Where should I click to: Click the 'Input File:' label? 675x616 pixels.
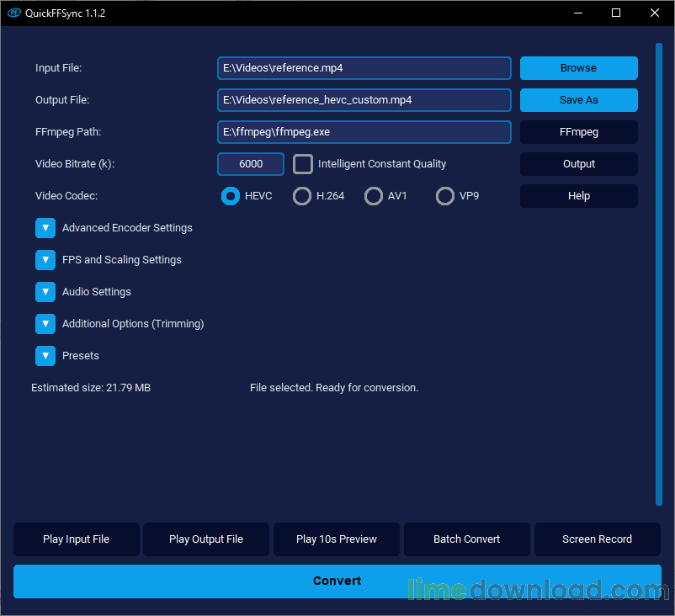pos(59,68)
